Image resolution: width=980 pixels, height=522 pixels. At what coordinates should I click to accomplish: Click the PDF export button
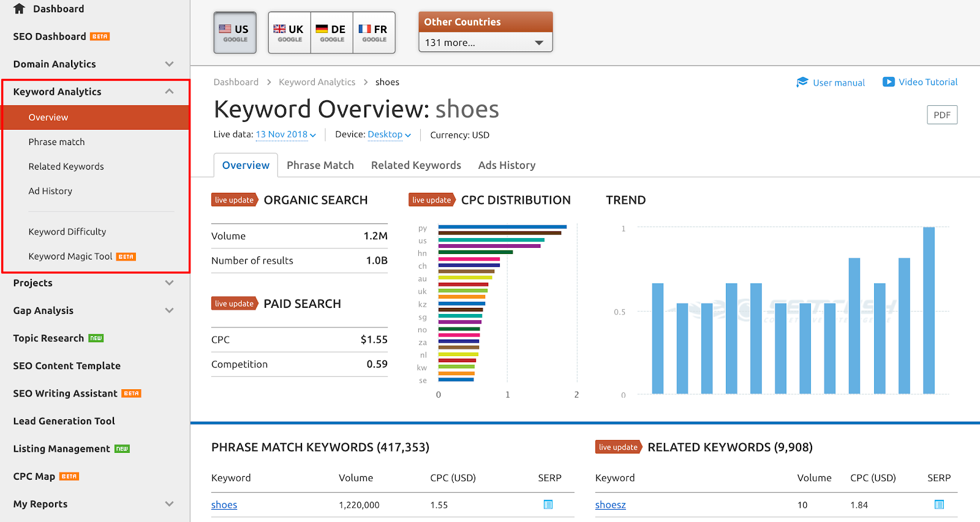click(x=942, y=115)
